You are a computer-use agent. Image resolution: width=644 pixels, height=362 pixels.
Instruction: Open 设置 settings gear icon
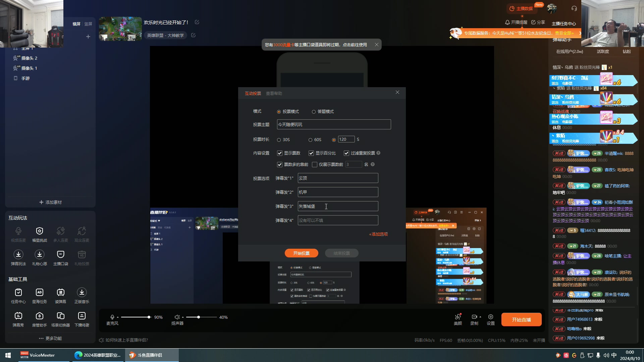point(491,317)
